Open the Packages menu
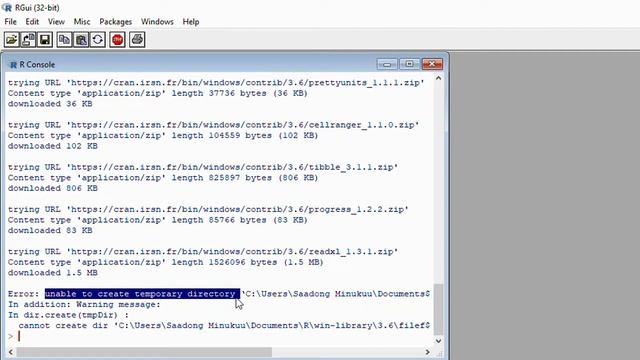640x360 pixels. (x=116, y=22)
